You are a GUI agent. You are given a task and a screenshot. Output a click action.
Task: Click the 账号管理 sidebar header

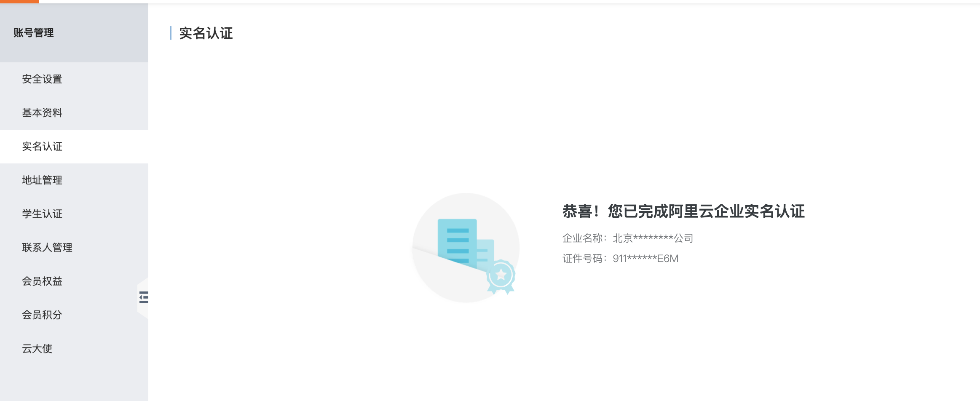click(34, 33)
